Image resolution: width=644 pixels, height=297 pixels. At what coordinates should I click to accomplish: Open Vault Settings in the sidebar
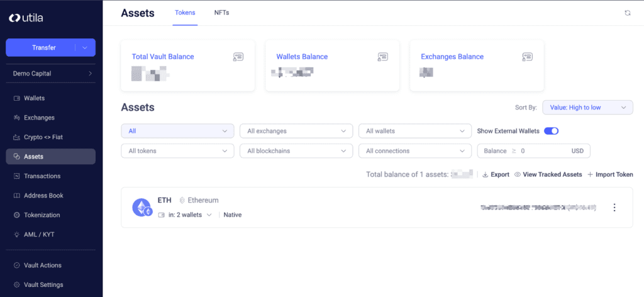click(50, 284)
